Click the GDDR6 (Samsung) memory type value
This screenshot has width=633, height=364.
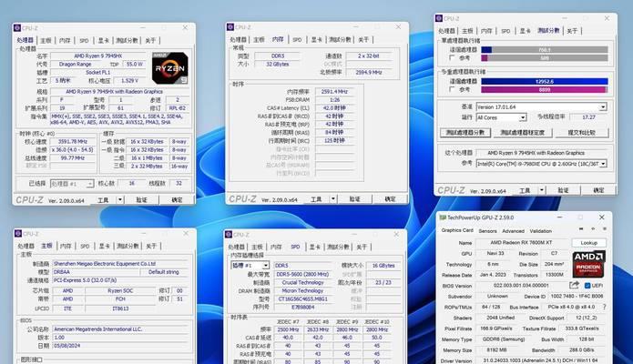coord(504,339)
